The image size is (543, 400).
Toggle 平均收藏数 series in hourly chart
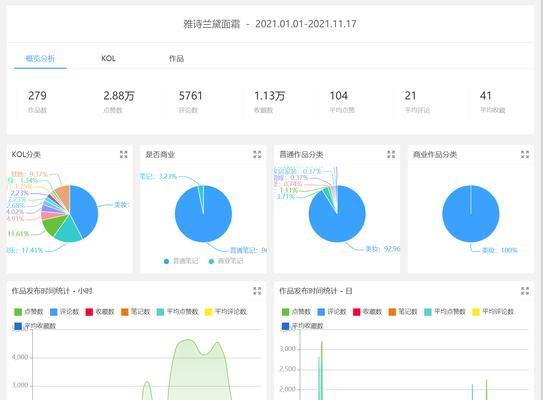(x=35, y=326)
